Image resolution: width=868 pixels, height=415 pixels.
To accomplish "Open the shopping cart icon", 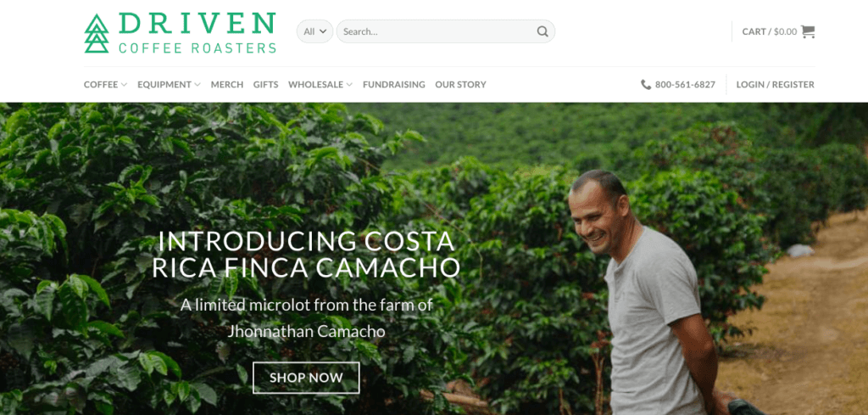I will coord(808,31).
